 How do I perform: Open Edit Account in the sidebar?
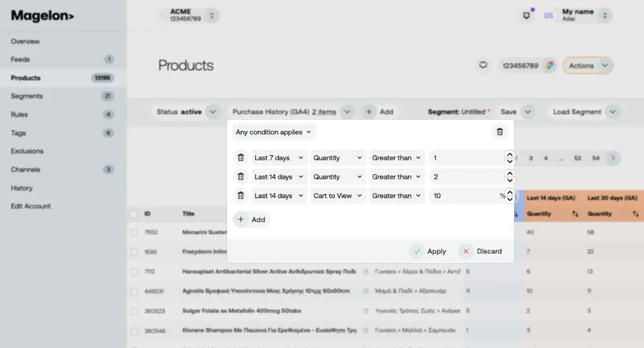[x=31, y=206]
